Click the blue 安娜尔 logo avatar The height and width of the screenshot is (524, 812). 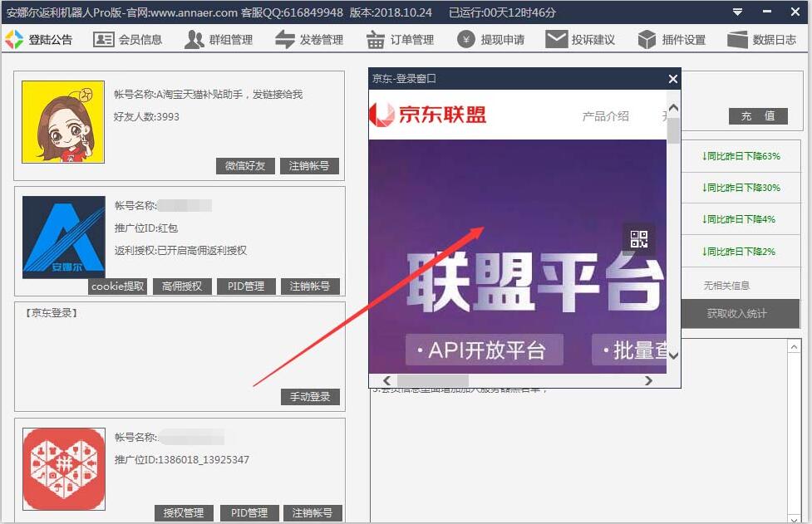click(64, 237)
